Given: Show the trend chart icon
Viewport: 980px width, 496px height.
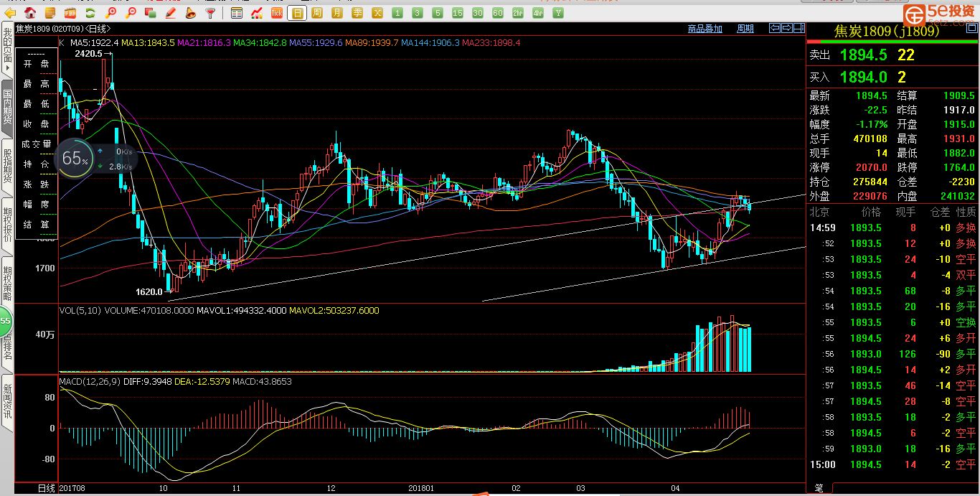Looking at the screenshot, I should [x=256, y=13].
